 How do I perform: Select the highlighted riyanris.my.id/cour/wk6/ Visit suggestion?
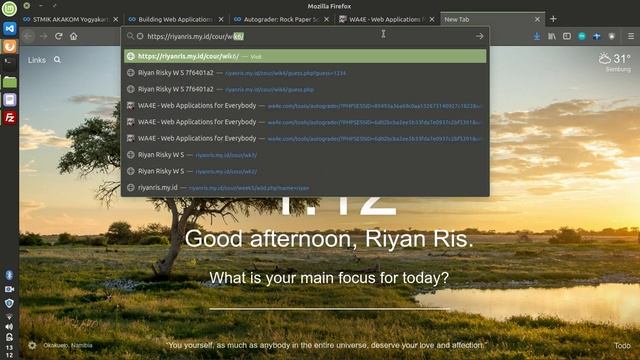[305, 56]
